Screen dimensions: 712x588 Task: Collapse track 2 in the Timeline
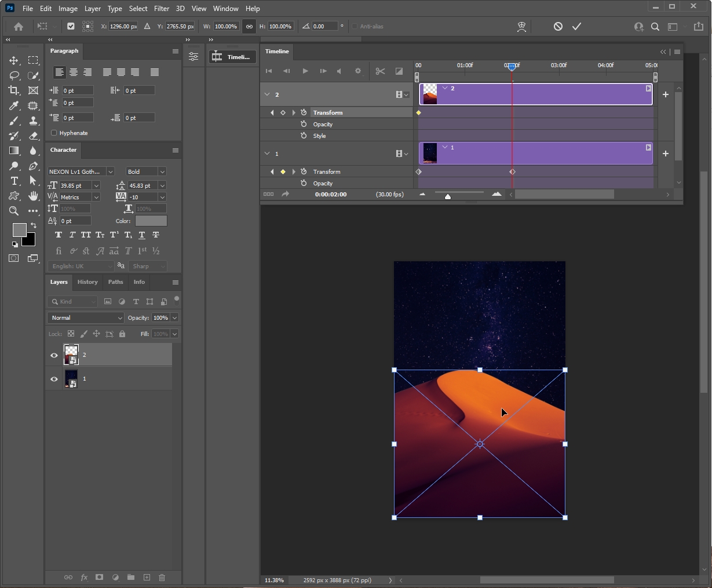(267, 94)
